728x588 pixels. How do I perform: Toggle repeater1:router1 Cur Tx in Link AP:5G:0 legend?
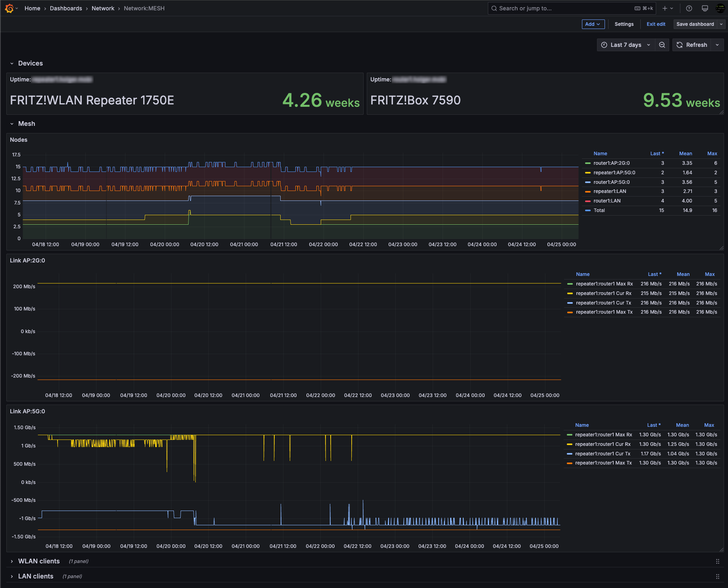click(603, 454)
